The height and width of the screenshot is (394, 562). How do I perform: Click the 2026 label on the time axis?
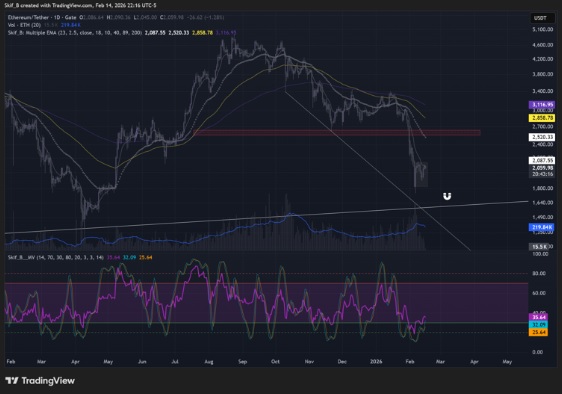[376, 362]
